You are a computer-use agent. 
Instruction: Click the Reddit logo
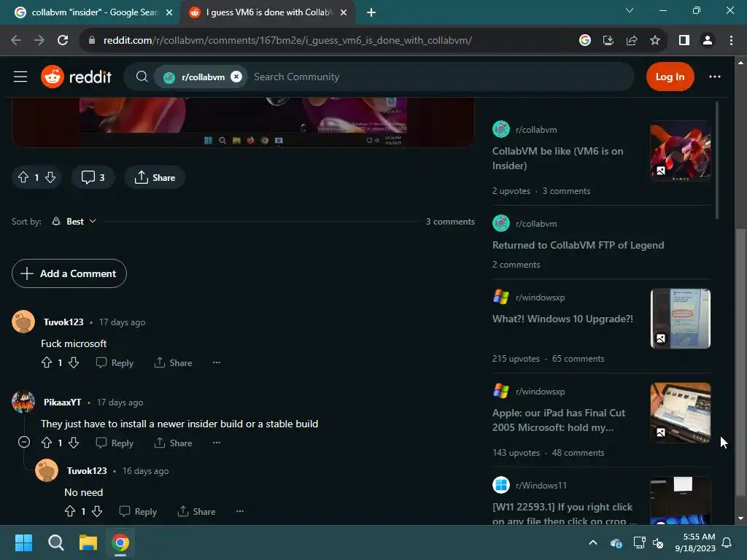[76, 77]
